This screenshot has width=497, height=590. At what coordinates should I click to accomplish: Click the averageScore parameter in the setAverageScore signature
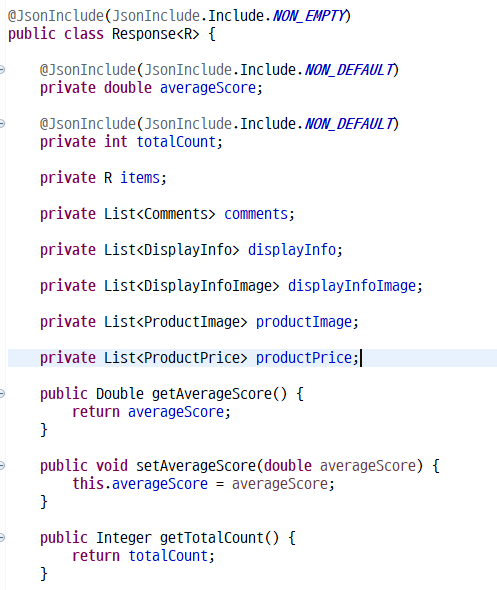pos(368,466)
